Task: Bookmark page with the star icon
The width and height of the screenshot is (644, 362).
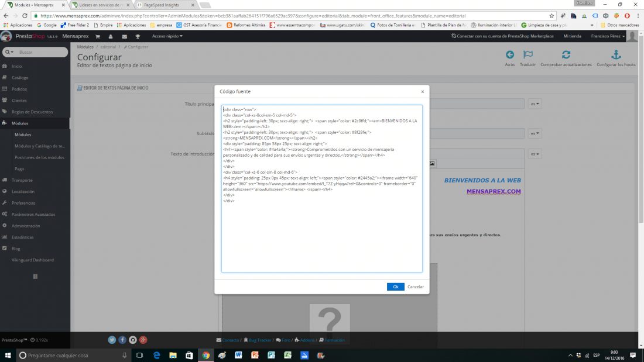Action: pyautogui.click(x=551, y=16)
